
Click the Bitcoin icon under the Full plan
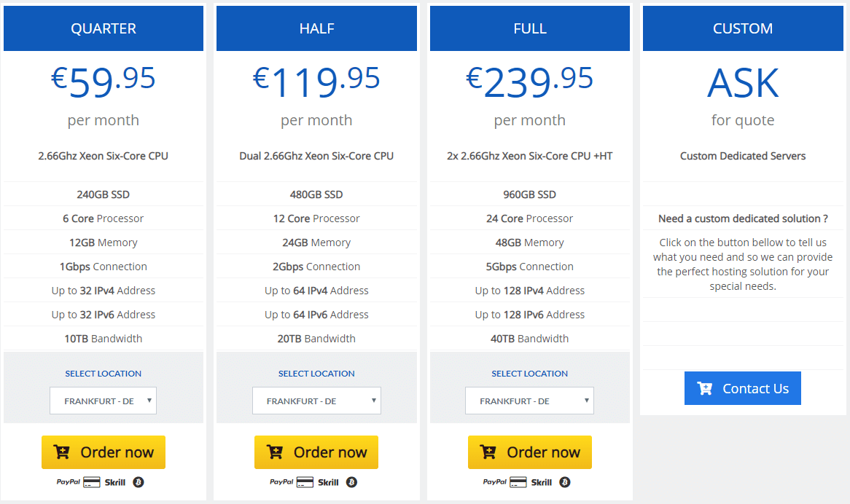[x=565, y=482]
